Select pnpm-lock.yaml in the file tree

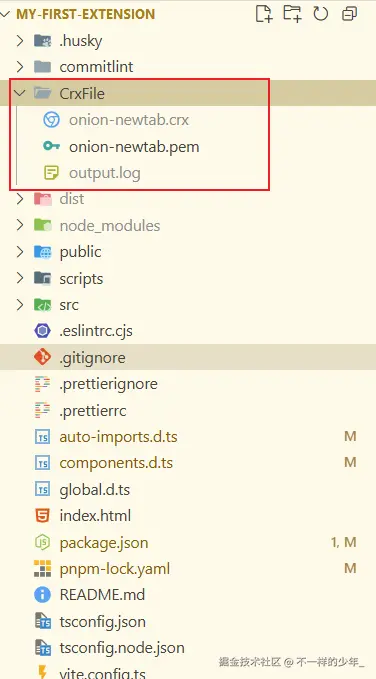click(x=115, y=569)
